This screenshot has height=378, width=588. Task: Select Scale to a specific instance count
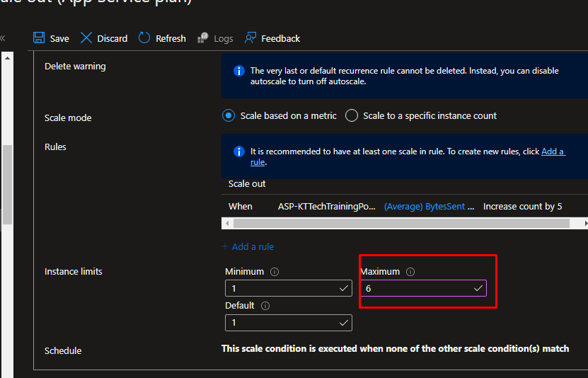[352, 115]
